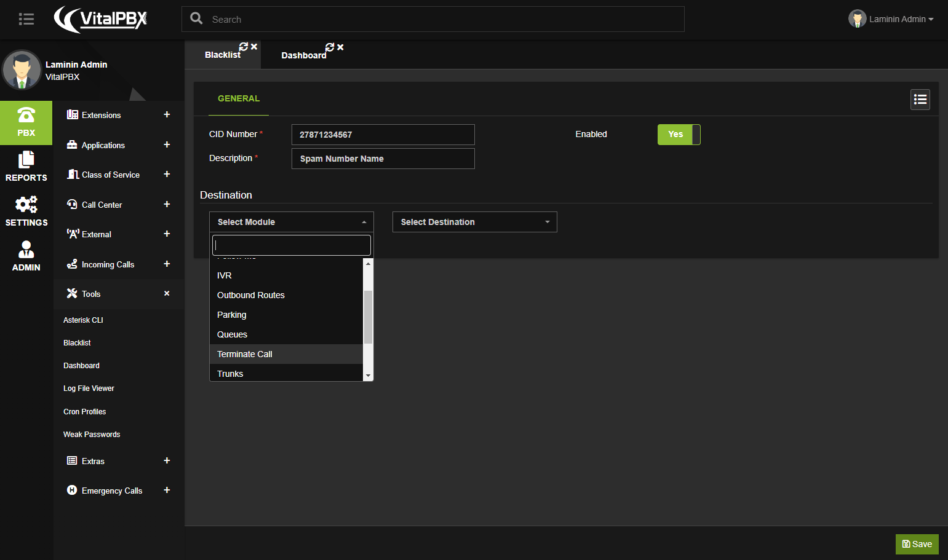This screenshot has height=560, width=948.
Task: Close the Blacklist tab
Action: [x=254, y=47]
